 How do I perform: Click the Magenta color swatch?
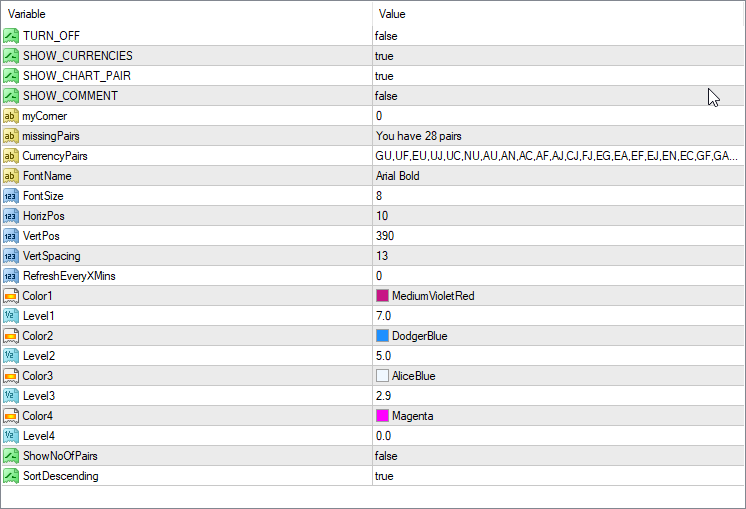coord(382,416)
